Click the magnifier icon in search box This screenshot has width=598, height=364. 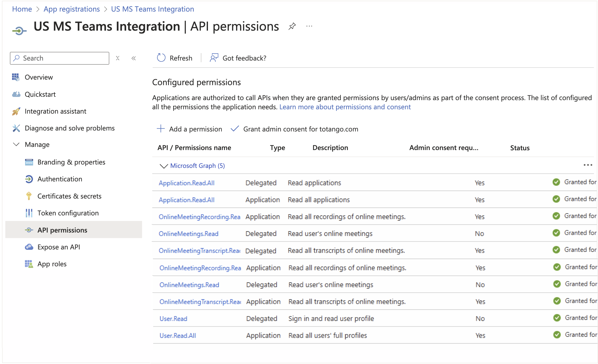pos(16,58)
